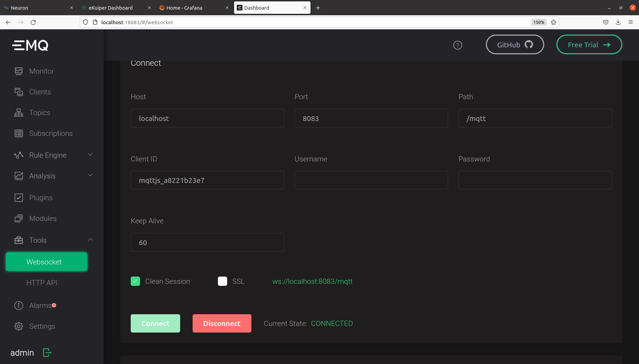Image resolution: width=639 pixels, height=364 pixels.
Task: Go to the Subscriptions page
Action: point(51,133)
